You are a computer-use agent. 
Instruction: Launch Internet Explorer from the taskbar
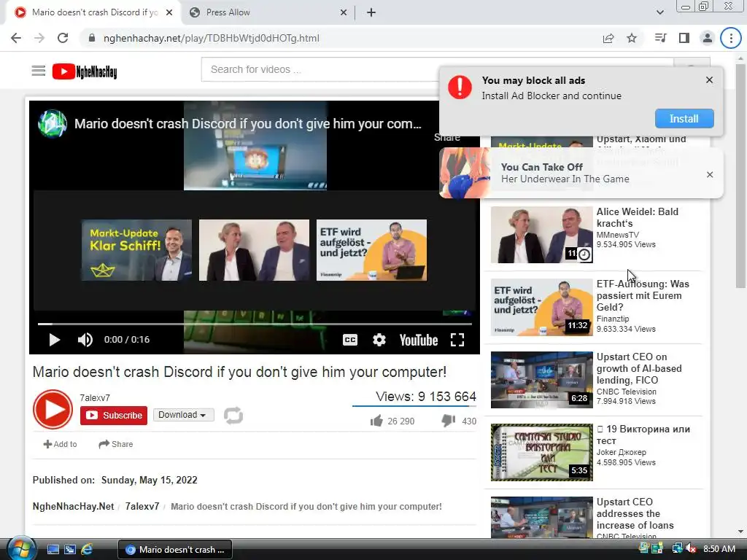tap(88, 550)
